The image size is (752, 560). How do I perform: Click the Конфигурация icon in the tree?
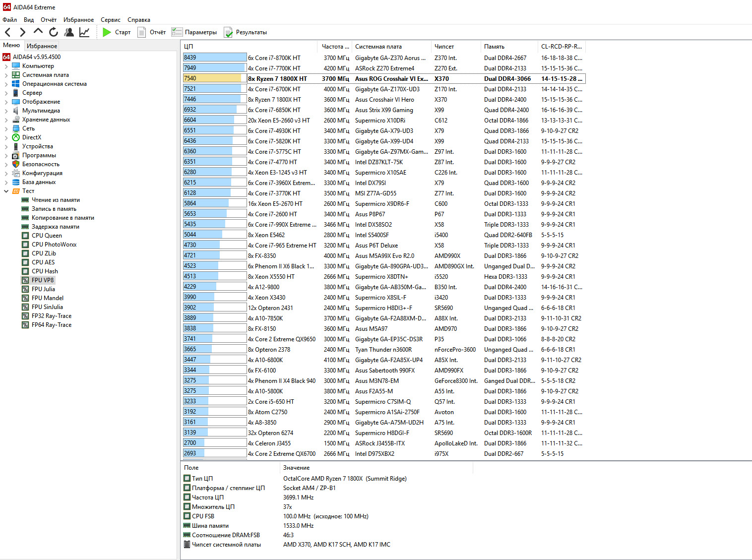point(16,173)
